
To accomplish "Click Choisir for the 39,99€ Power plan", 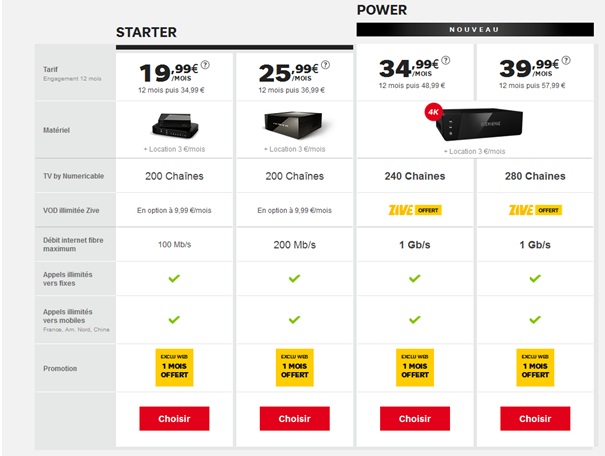I will coord(535,418).
